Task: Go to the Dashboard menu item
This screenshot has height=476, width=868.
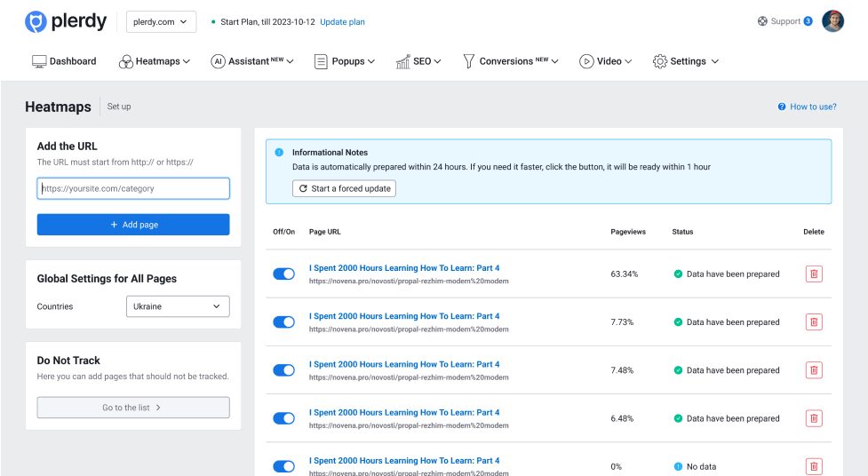Action: (64, 61)
